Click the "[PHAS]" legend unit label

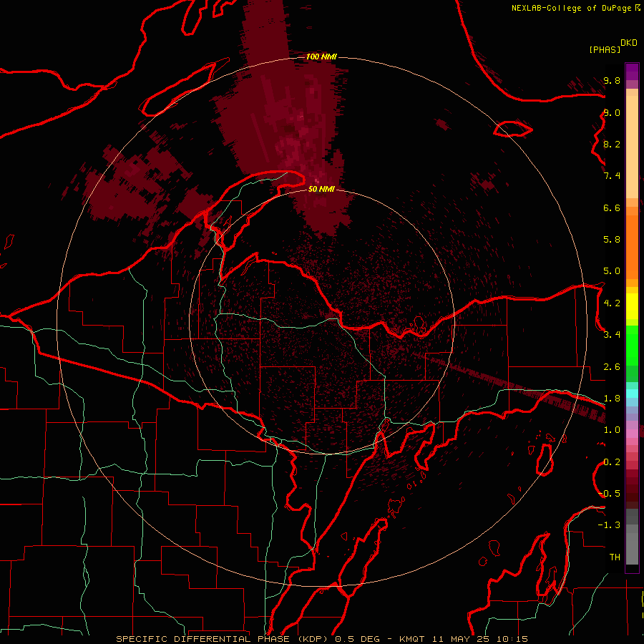(x=605, y=49)
